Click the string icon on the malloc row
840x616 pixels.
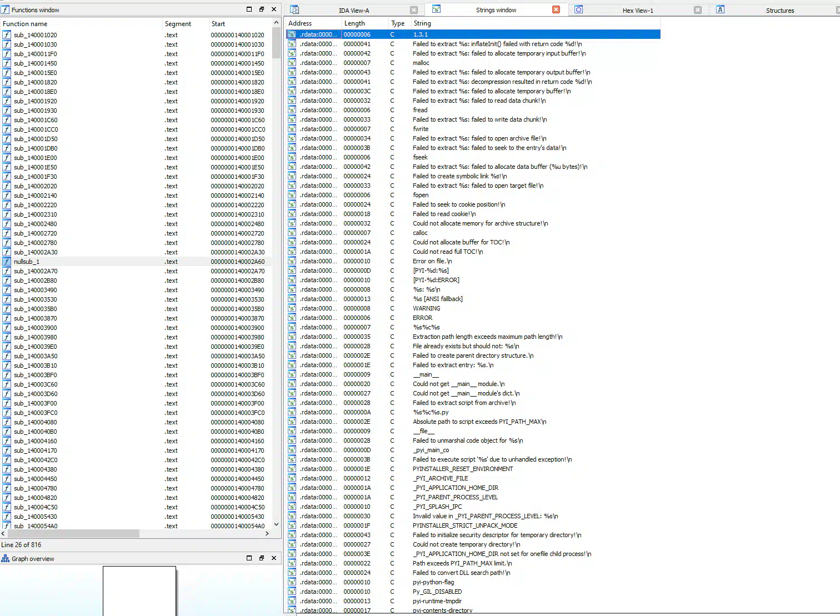pos(292,63)
